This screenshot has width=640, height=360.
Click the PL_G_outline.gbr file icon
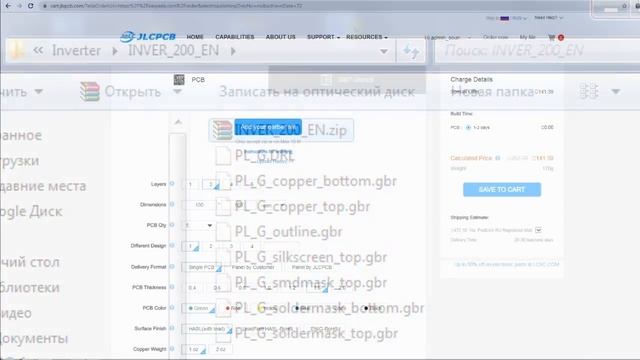coord(223,232)
